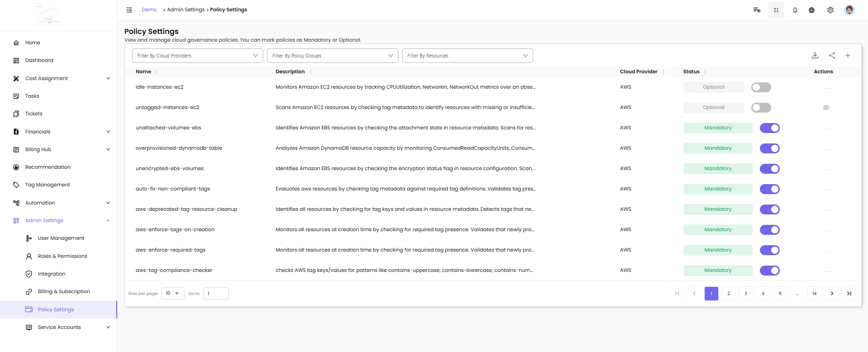Open Roles & Permissions in sidebar

click(62, 256)
